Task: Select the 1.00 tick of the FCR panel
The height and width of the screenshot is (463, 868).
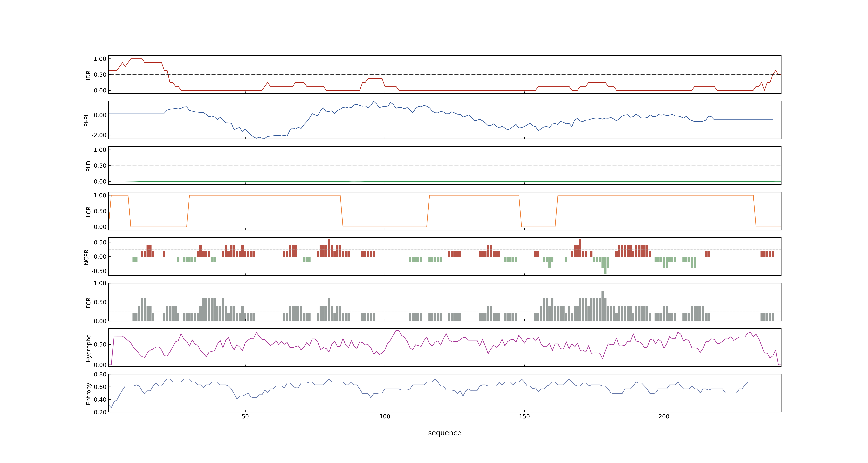Action: pos(100,283)
